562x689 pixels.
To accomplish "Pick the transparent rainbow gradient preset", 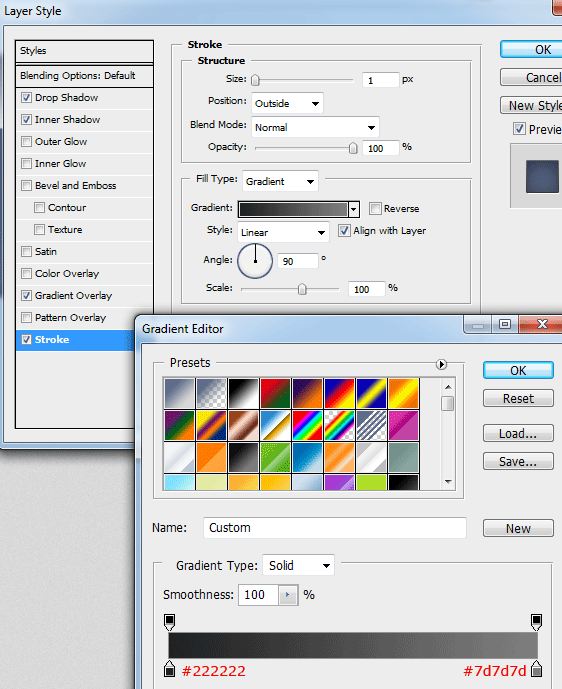I will (339, 425).
